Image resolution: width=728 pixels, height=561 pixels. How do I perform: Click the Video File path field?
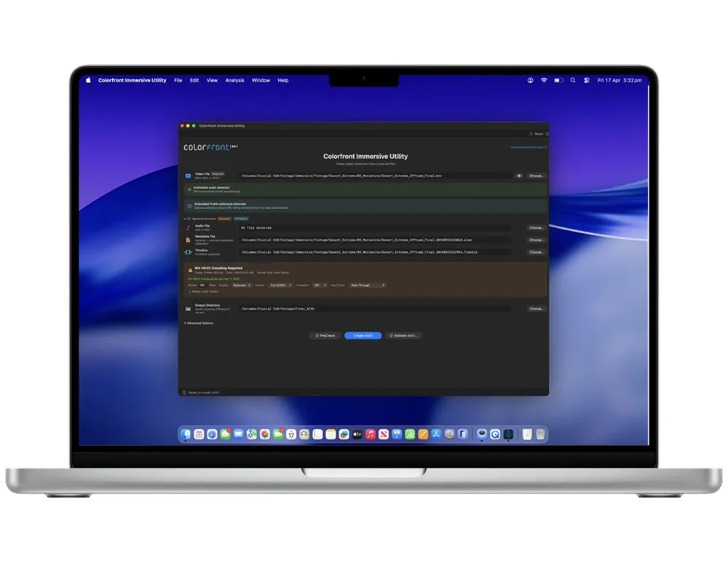coord(375,176)
